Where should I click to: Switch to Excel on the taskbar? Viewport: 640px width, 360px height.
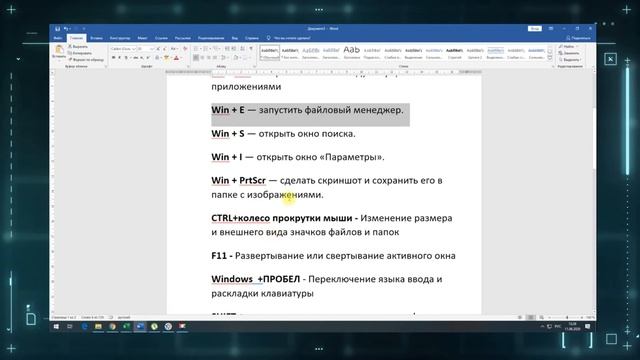click(x=127, y=327)
